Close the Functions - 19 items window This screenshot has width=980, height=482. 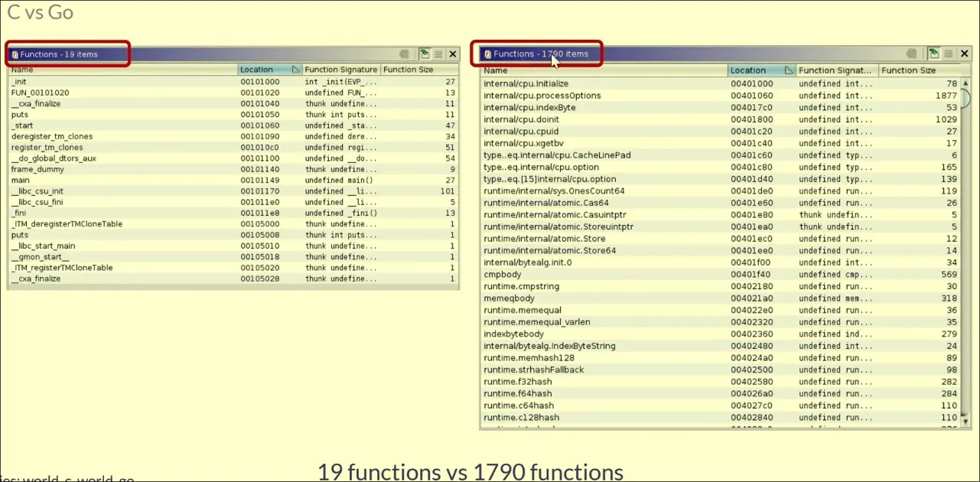point(453,54)
